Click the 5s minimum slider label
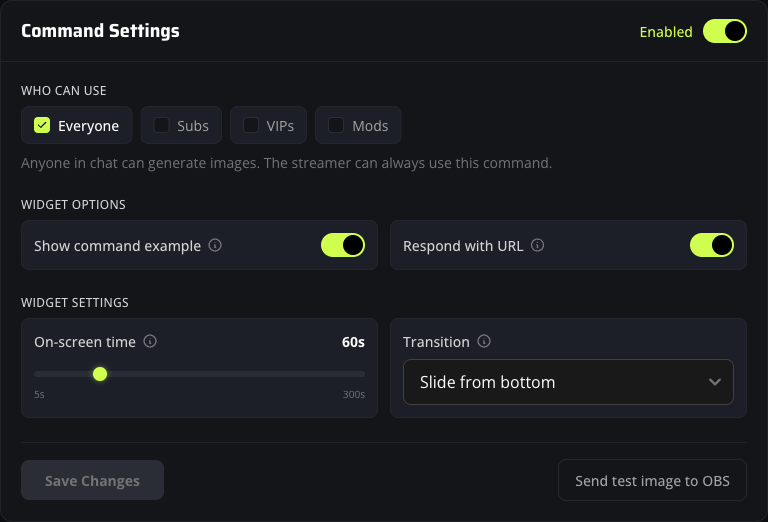Image resolution: width=768 pixels, height=522 pixels. (x=39, y=394)
